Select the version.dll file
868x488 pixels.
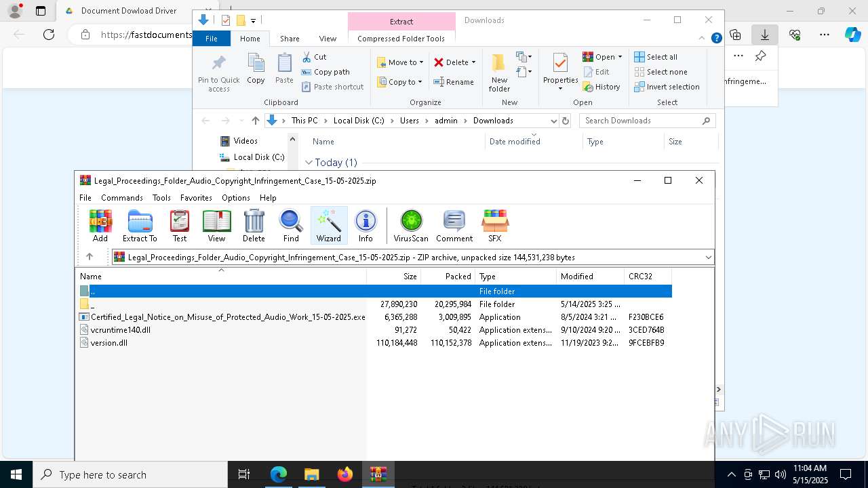pos(108,343)
